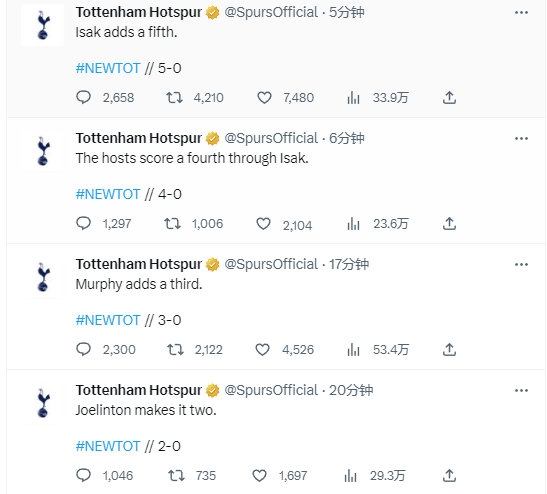Retweet the "Joelinton makes it two" tweet
Viewport: 547px width, 494px height.
pyautogui.click(x=176, y=476)
